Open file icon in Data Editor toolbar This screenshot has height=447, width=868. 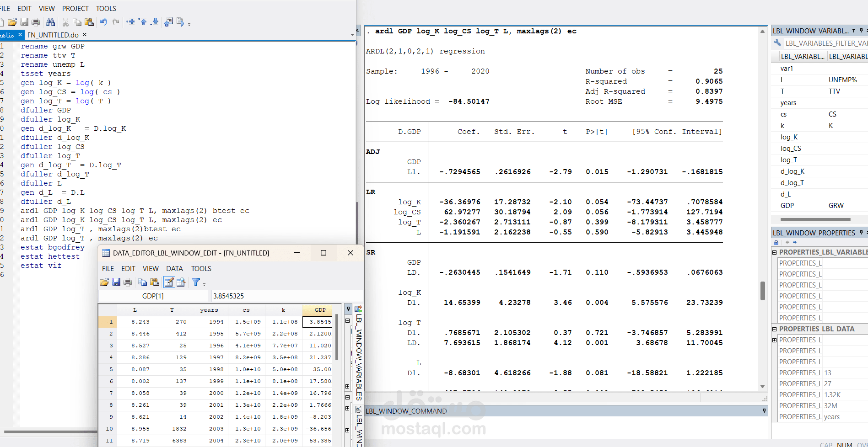pos(104,282)
